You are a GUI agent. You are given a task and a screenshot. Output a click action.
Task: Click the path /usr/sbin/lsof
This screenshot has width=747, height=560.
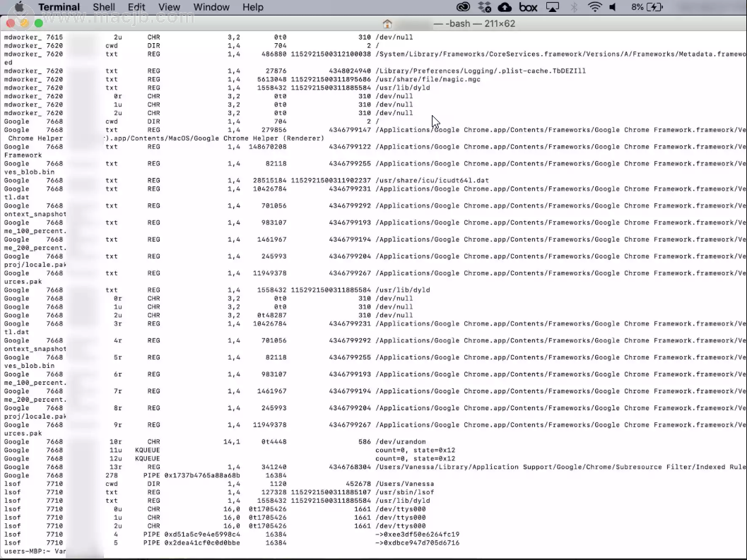point(405,492)
